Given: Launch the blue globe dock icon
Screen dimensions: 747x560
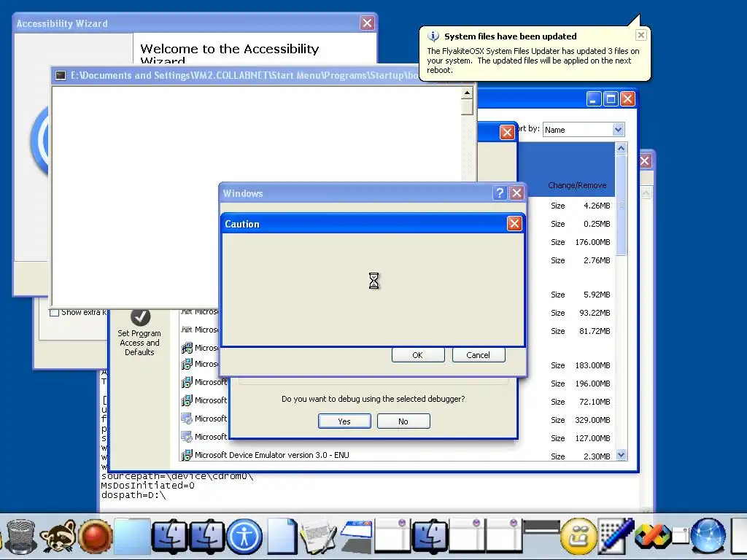Looking at the screenshot, I should pos(708,537).
